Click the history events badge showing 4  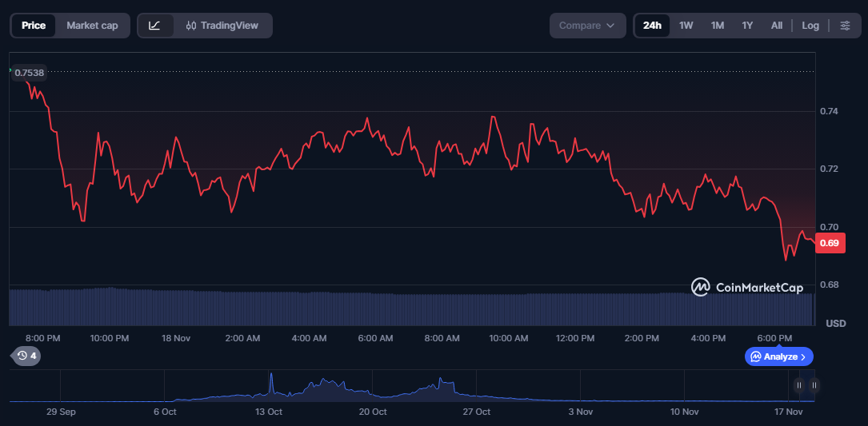tap(26, 356)
